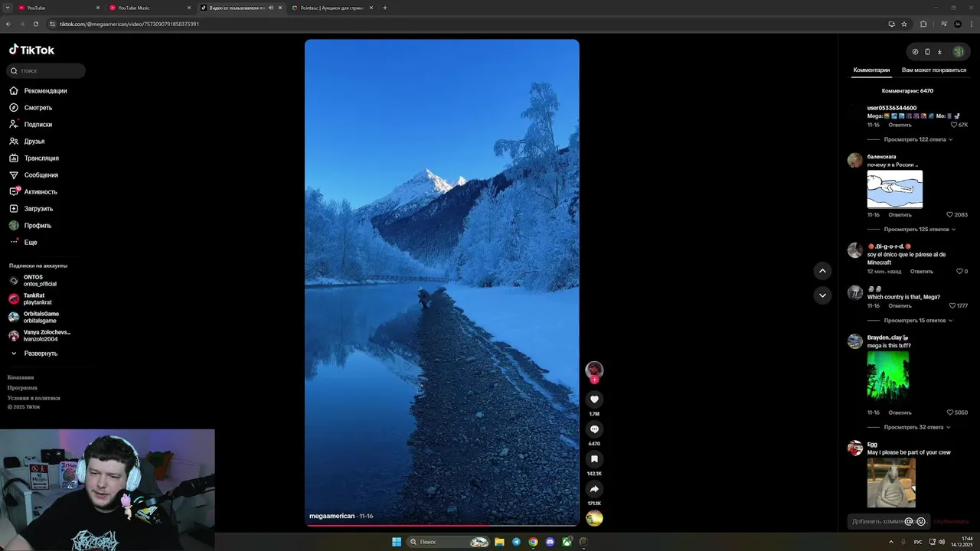Open the Еще three-dots icon

pyautogui.click(x=14, y=242)
